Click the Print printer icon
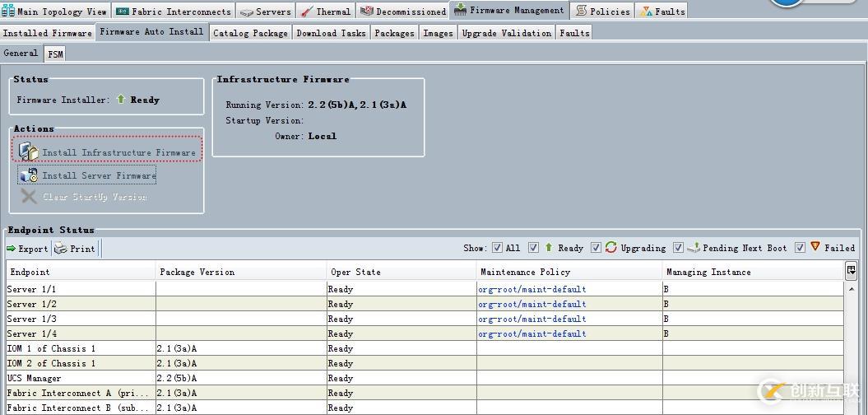 pos(61,248)
